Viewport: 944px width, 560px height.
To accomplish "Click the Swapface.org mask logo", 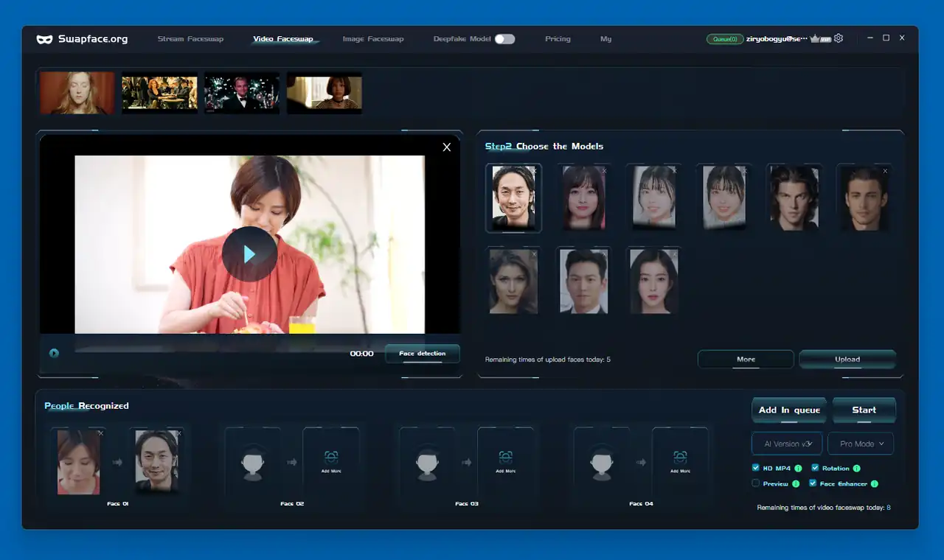I will 44,39.
